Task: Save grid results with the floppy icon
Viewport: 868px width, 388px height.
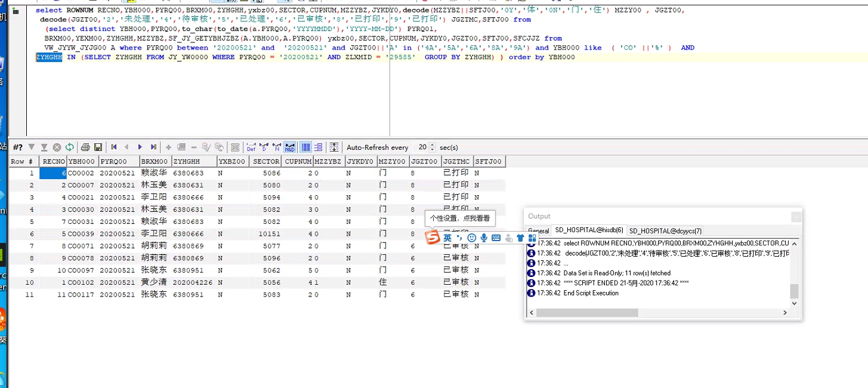Action: click(98, 147)
